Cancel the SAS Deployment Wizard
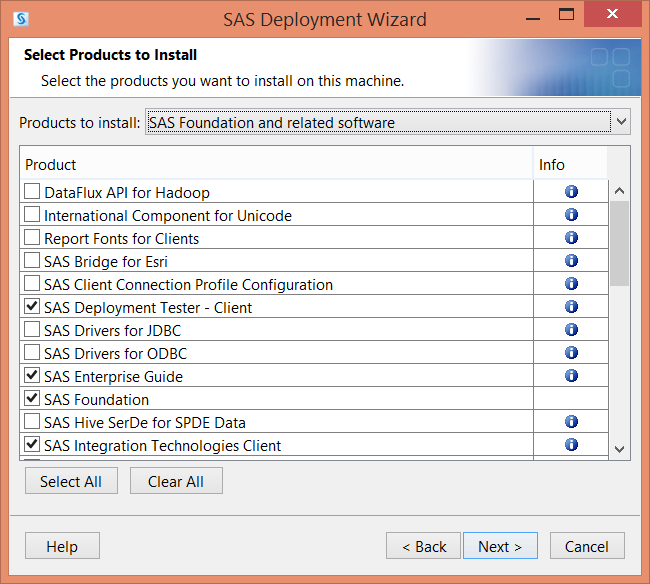Viewport: 650px width, 584px height. click(x=587, y=546)
